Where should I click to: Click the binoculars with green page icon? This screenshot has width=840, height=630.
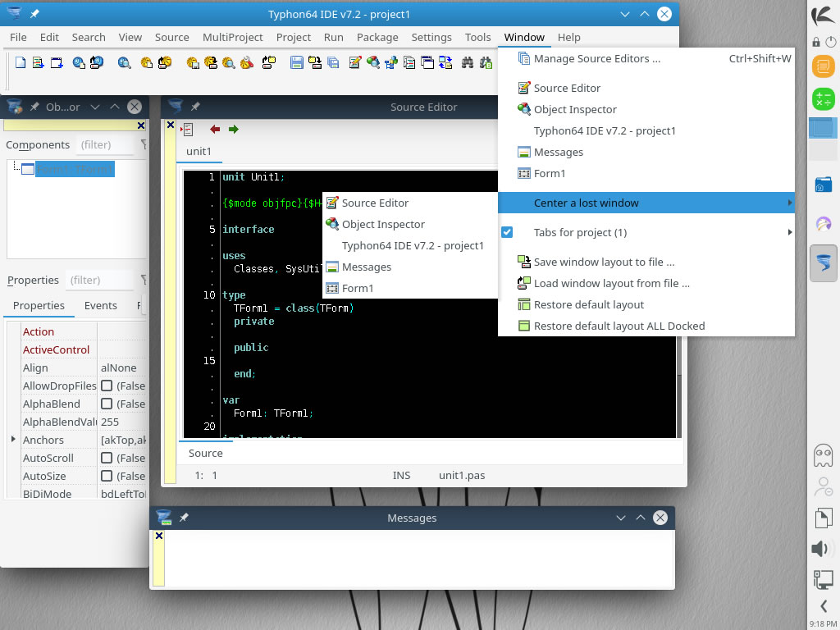click(486, 62)
